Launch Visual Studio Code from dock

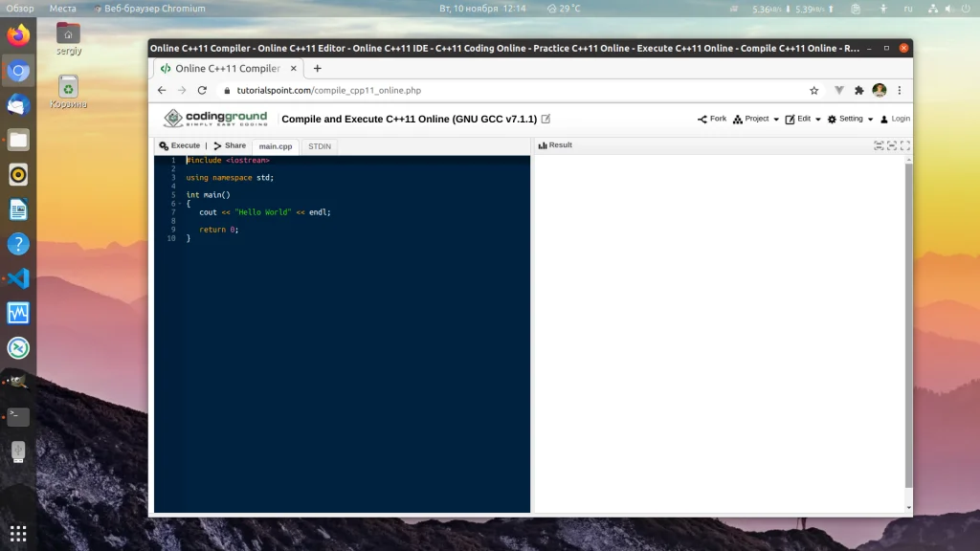(x=18, y=278)
